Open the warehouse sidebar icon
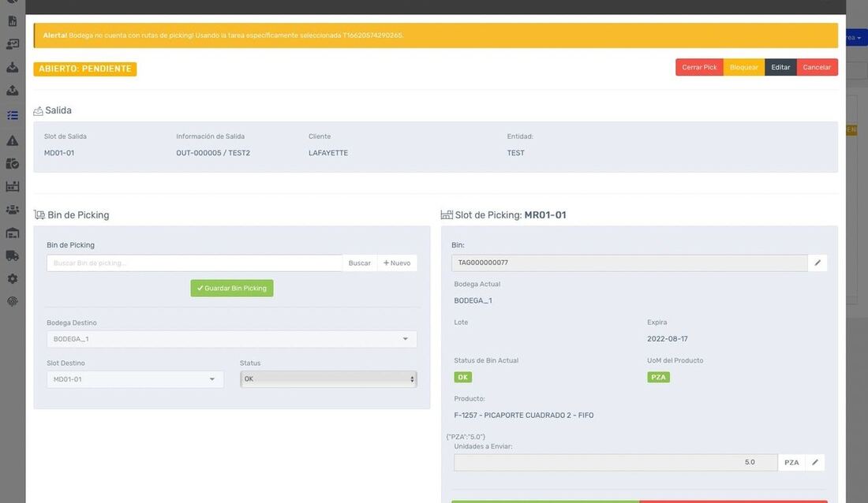Screen dimensions: 868x503 pos(12,233)
